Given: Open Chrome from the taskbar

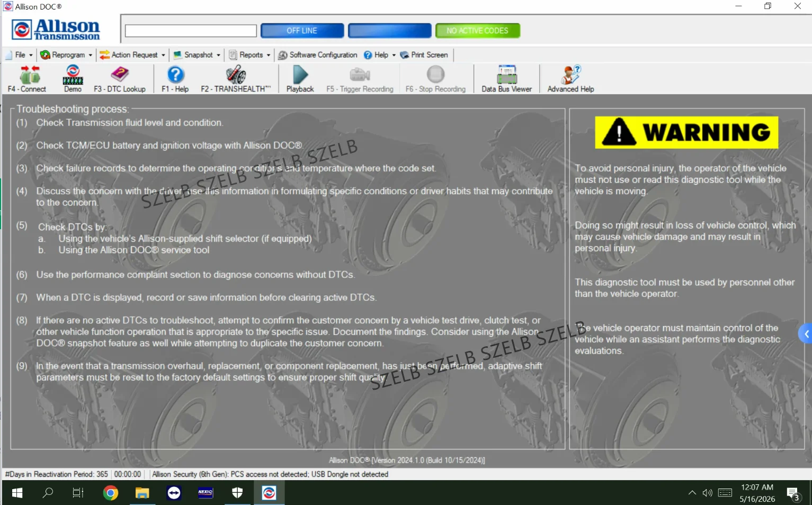Looking at the screenshot, I should [111, 493].
